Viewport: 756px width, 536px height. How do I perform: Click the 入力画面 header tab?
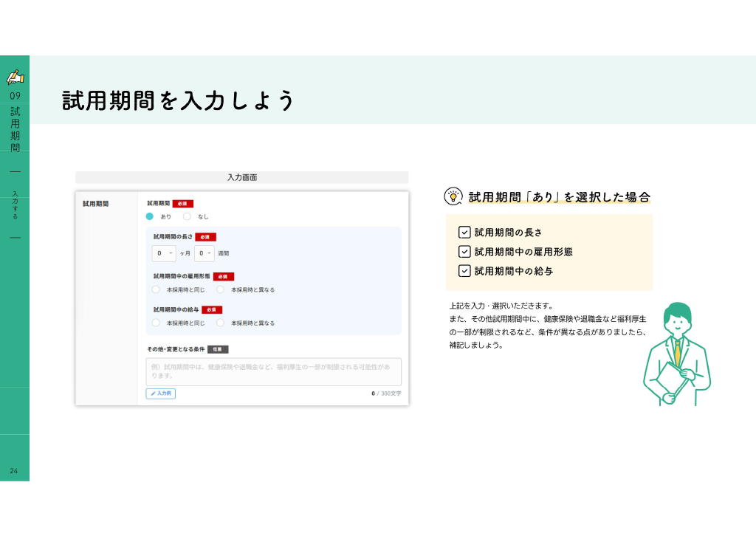242,177
